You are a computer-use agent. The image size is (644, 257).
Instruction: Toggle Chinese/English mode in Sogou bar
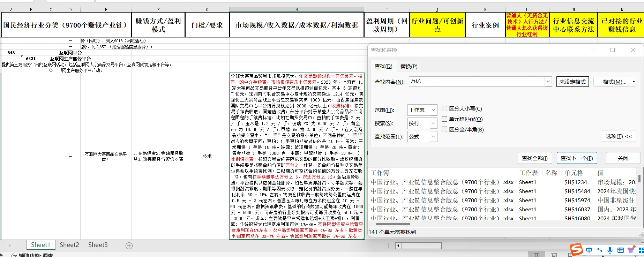pyautogui.click(x=589, y=250)
